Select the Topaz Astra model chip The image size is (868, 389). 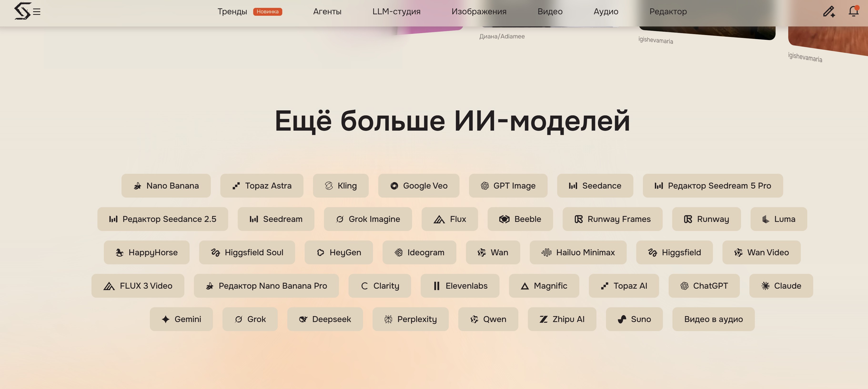(x=262, y=186)
